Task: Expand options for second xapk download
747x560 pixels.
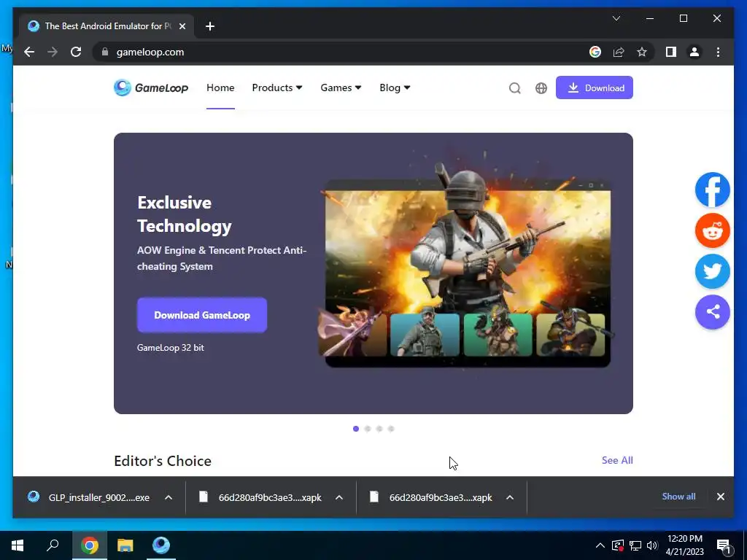Action: 510,497
